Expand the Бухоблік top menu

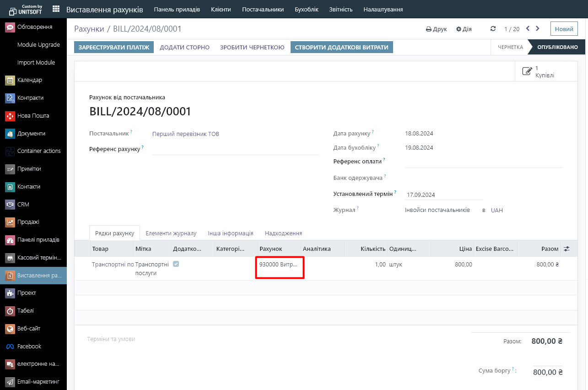[x=306, y=9]
